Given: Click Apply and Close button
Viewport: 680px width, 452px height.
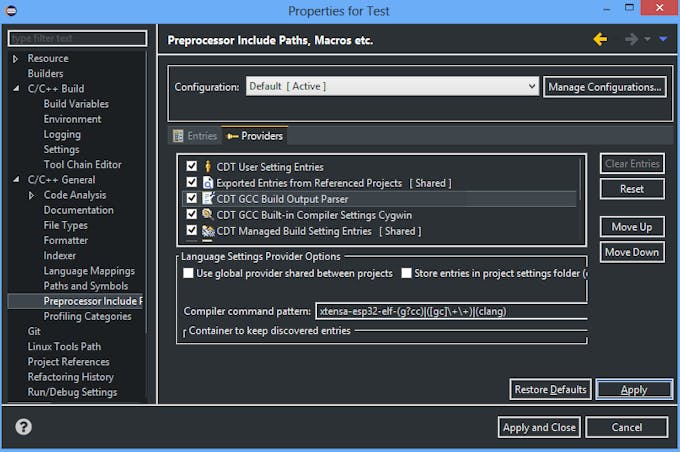Looking at the screenshot, I should 539,427.
